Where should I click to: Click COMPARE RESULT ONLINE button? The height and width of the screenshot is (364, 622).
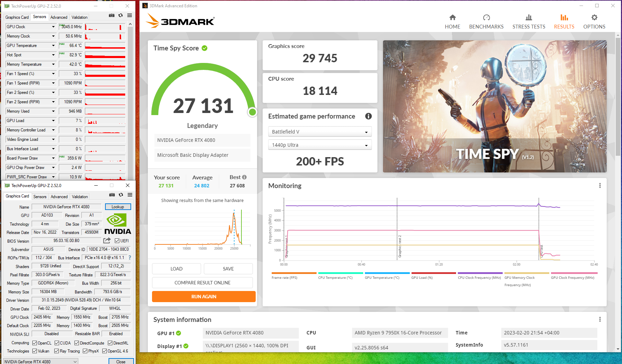click(x=202, y=283)
